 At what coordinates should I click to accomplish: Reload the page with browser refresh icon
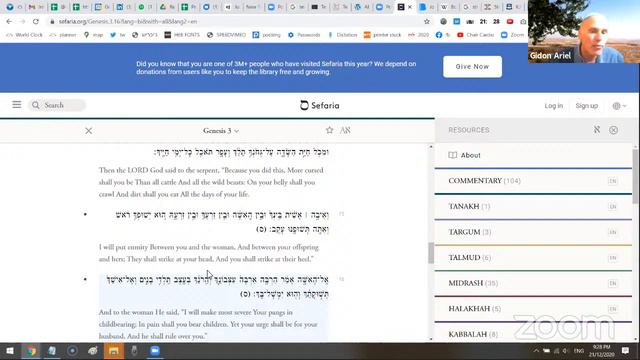[x=36, y=21]
